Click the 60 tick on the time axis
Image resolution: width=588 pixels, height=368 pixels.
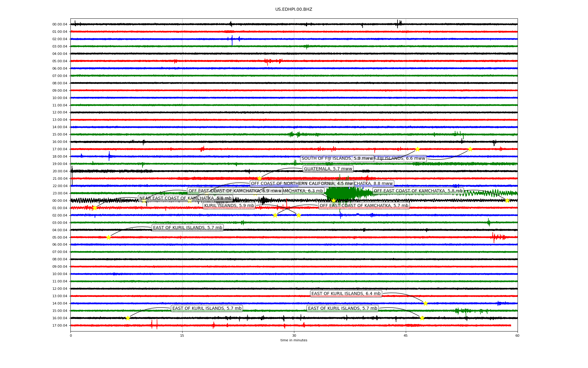[517, 335]
